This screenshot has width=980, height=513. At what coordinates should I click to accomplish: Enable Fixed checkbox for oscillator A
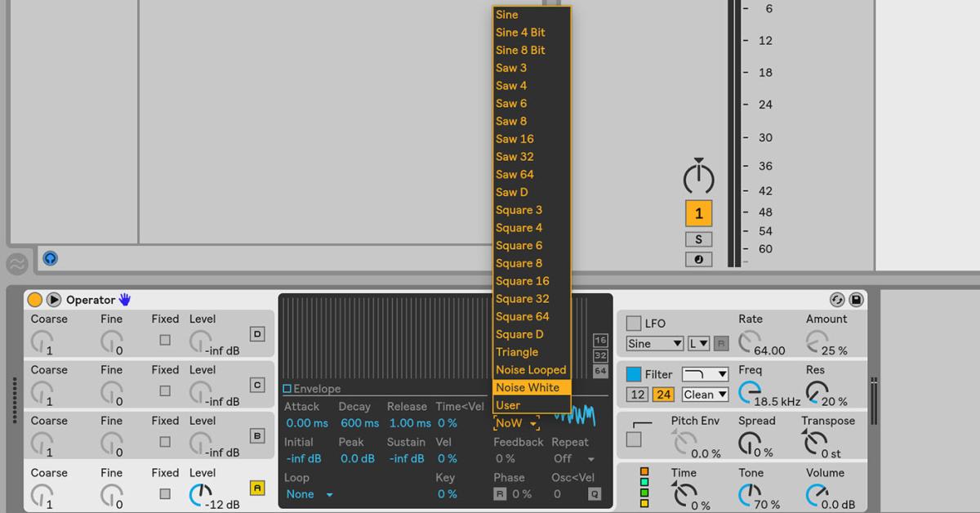[x=165, y=493]
